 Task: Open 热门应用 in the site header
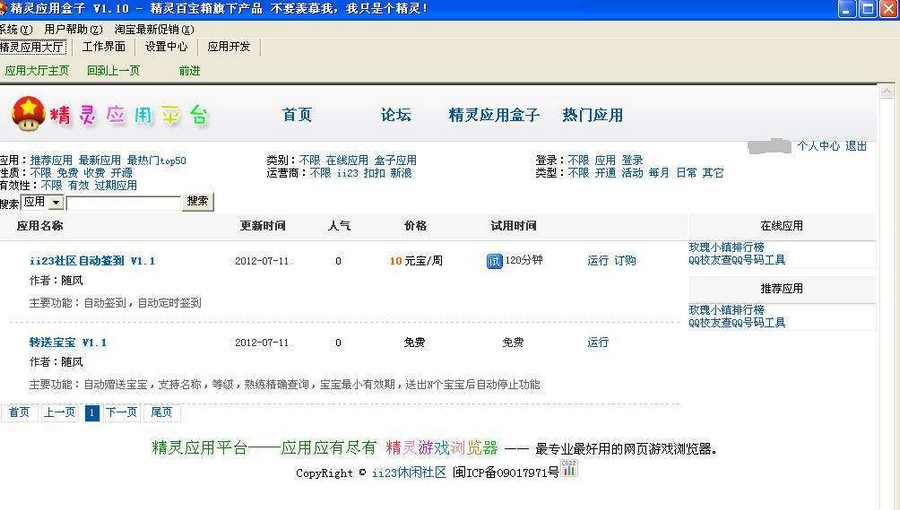tap(592, 115)
